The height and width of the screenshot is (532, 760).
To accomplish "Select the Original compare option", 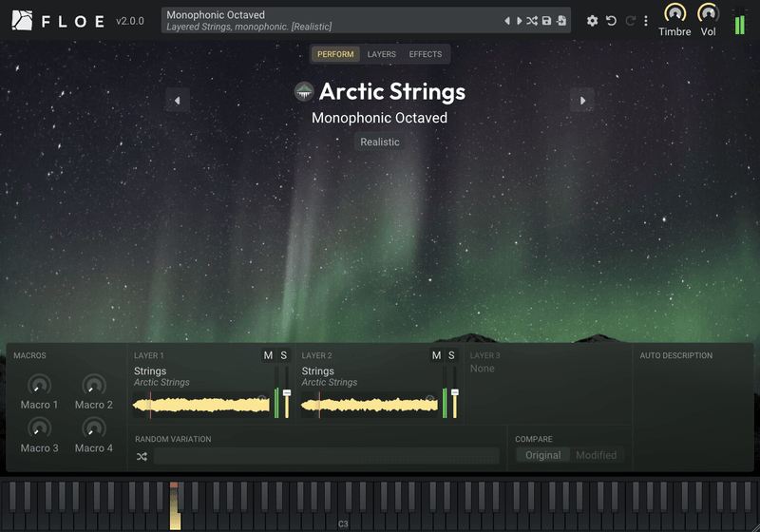I will click(x=542, y=455).
